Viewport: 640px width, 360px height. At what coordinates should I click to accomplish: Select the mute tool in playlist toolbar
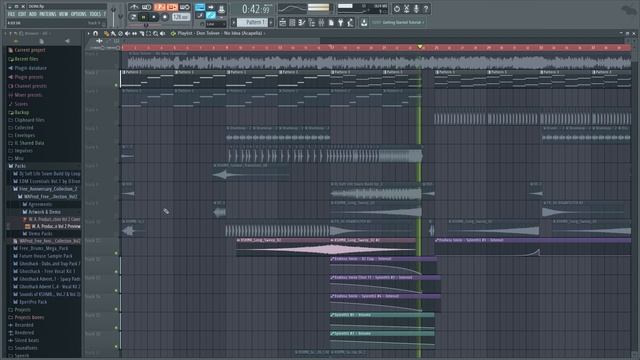127,33
